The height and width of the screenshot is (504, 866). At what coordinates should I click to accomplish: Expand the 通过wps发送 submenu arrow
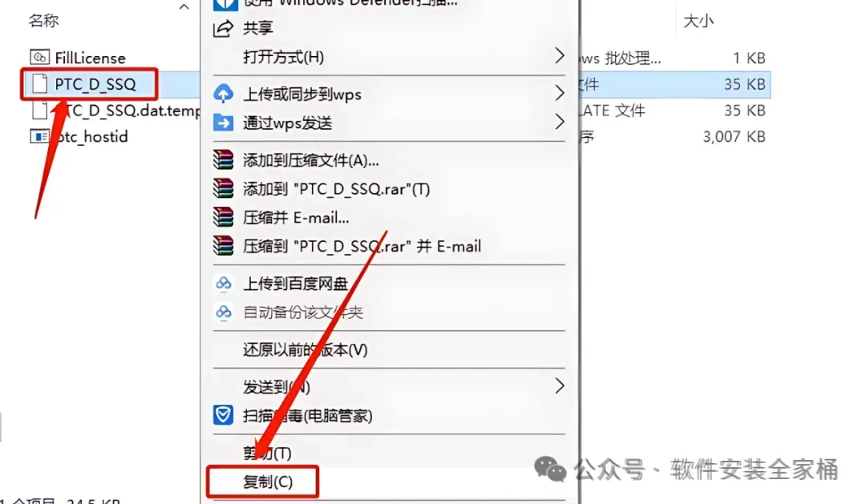tap(559, 122)
